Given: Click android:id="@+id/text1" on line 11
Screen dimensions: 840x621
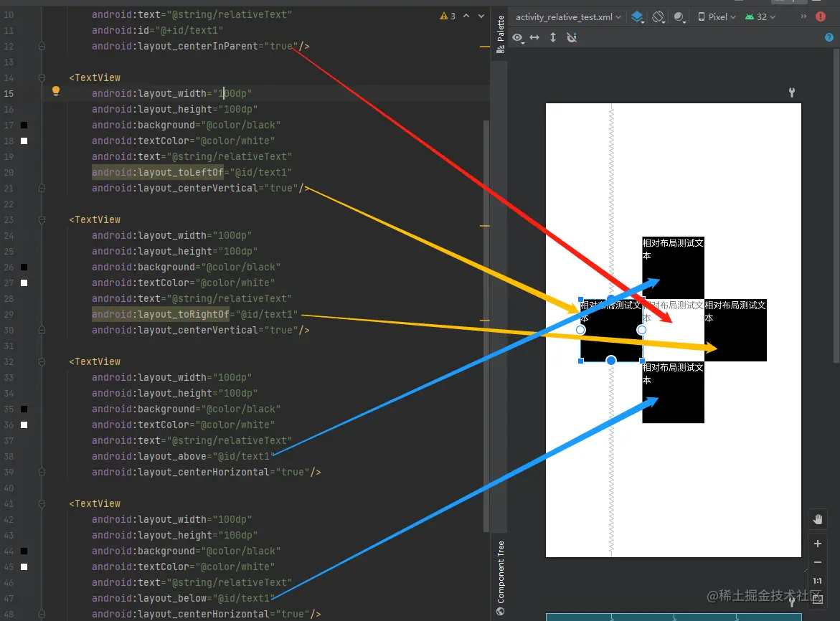Looking at the screenshot, I should pos(158,31).
